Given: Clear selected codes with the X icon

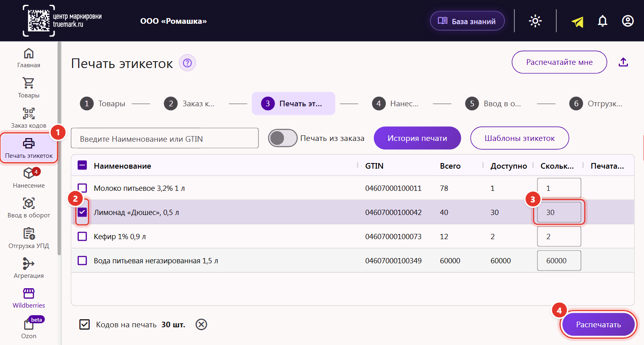Looking at the screenshot, I should click(201, 324).
